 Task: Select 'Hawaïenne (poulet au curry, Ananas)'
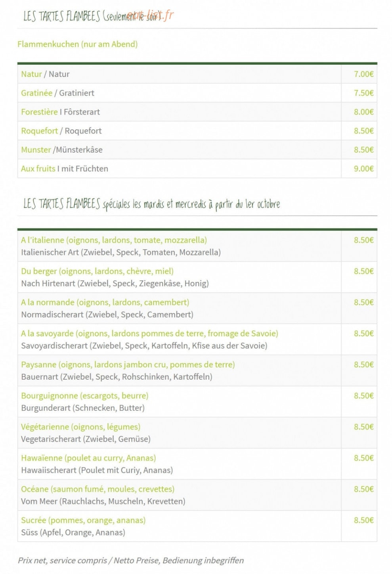(88, 458)
